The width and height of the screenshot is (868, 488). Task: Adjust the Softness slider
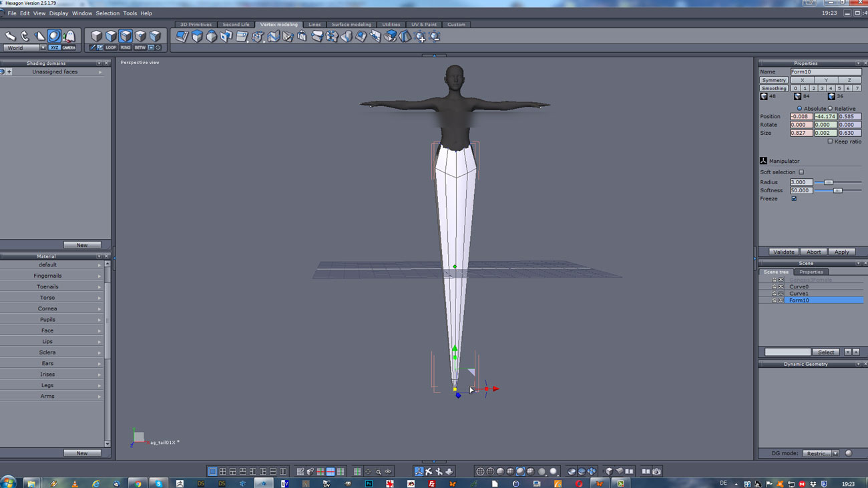click(x=837, y=191)
